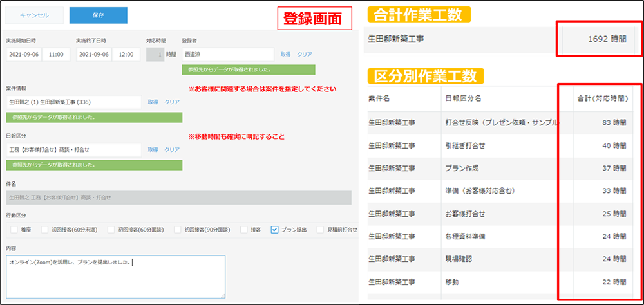Check the 接客 checkbox
The image size is (644, 305).
coord(244,230)
